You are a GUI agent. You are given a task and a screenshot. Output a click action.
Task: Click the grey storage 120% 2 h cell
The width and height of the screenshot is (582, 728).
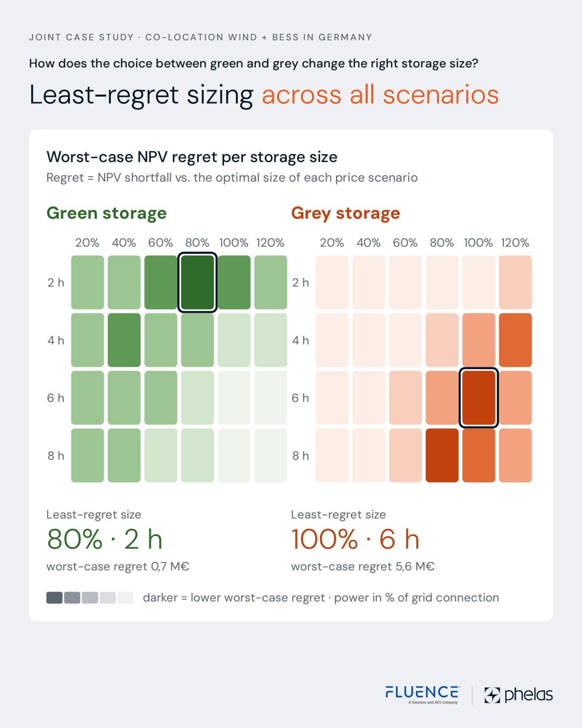tap(515, 282)
